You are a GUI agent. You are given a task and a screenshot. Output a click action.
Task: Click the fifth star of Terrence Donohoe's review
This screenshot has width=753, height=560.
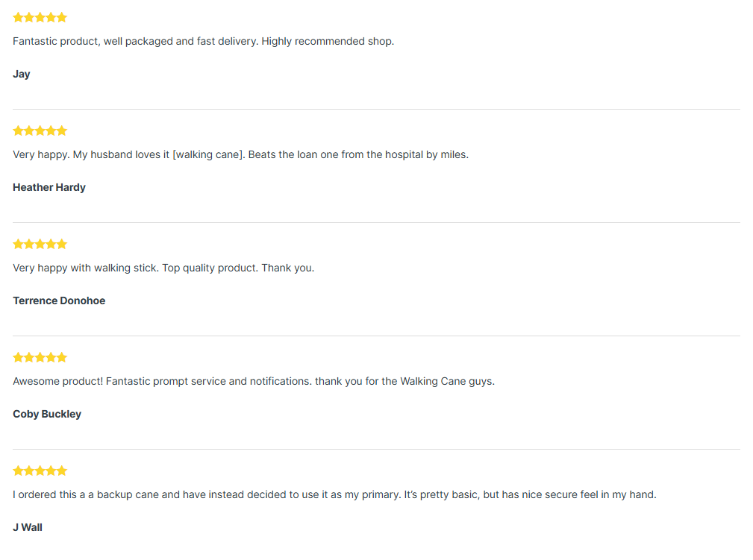(62, 244)
